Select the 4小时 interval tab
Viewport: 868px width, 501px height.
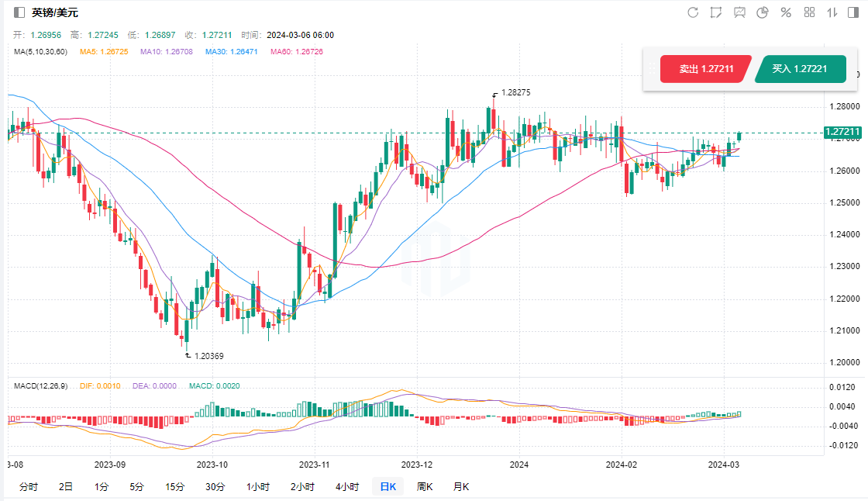click(x=347, y=487)
